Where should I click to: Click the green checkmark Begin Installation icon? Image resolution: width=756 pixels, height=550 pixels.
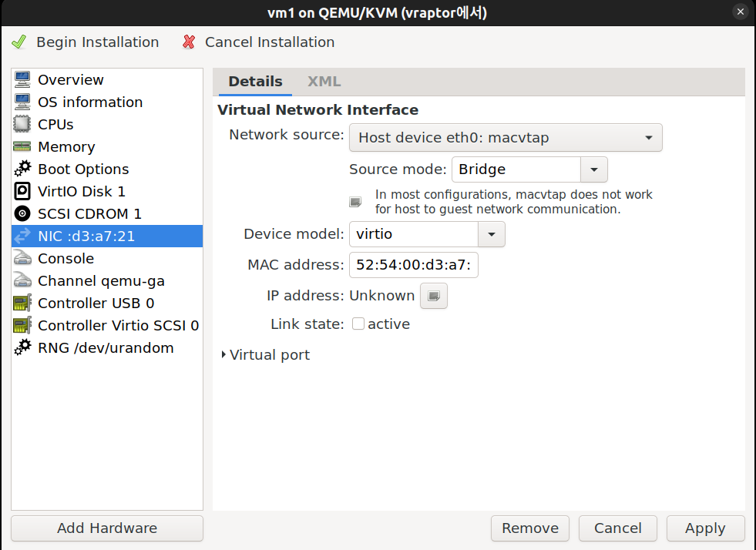pos(19,42)
